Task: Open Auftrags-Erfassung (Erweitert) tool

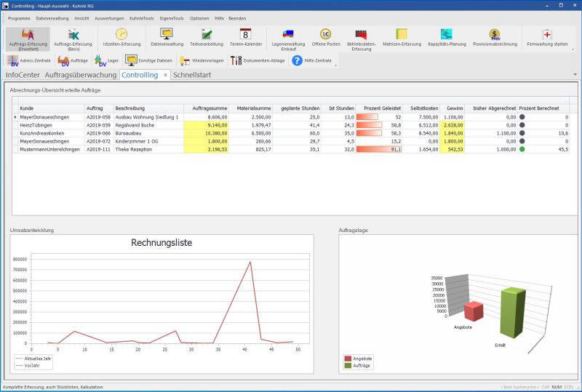Action: click(28, 39)
